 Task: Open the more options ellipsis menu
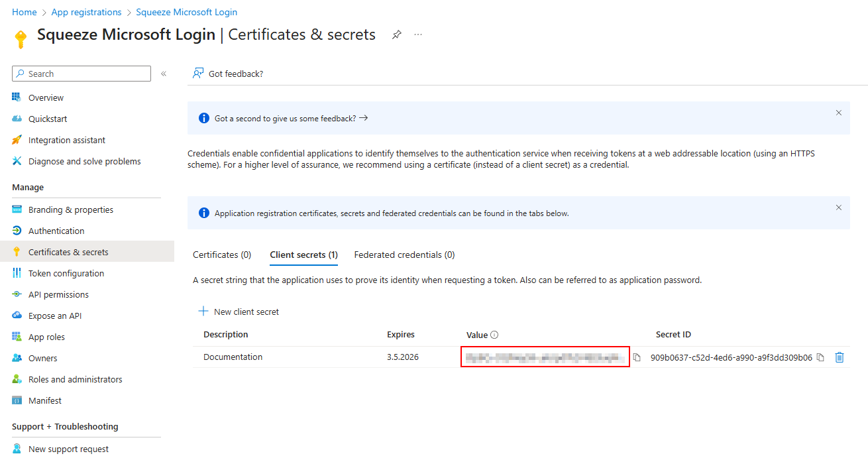click(418, 34)
